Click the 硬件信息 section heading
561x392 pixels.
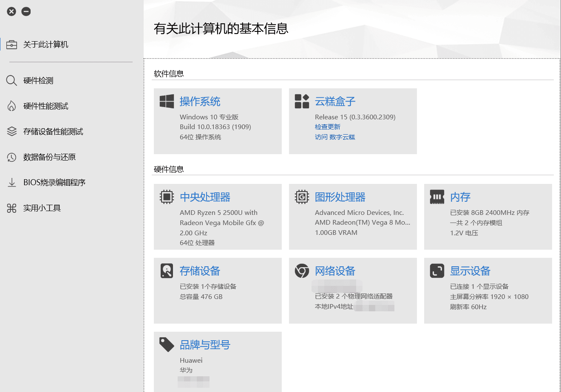[x=169, y=169]
